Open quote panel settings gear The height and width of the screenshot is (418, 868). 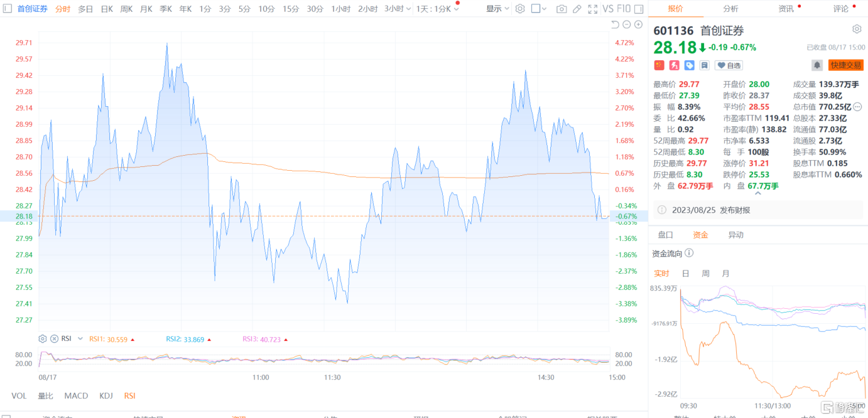(x=857, y=29)
